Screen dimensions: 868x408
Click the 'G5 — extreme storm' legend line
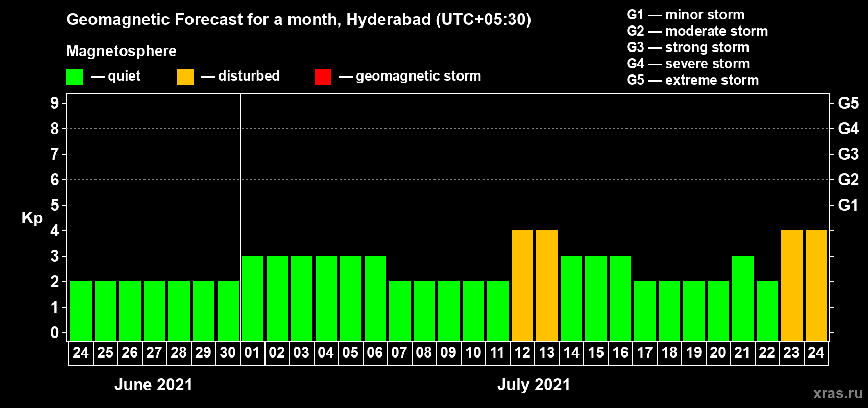693,80
